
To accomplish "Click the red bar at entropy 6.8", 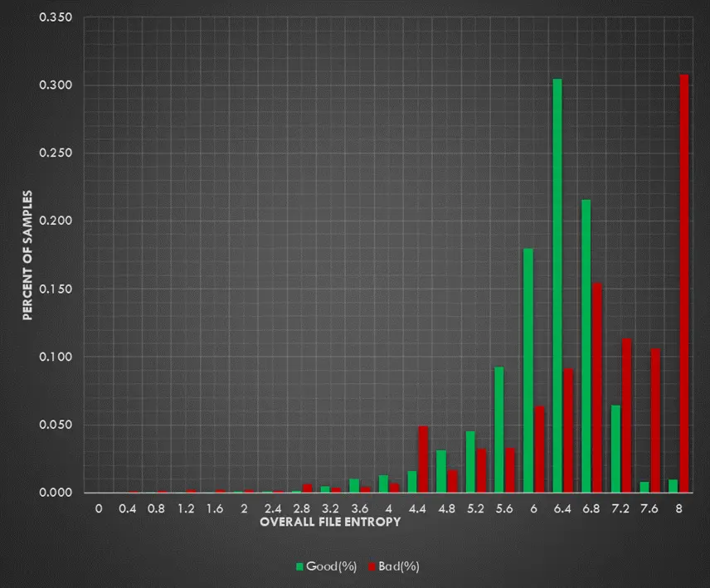I will [597, 388].
